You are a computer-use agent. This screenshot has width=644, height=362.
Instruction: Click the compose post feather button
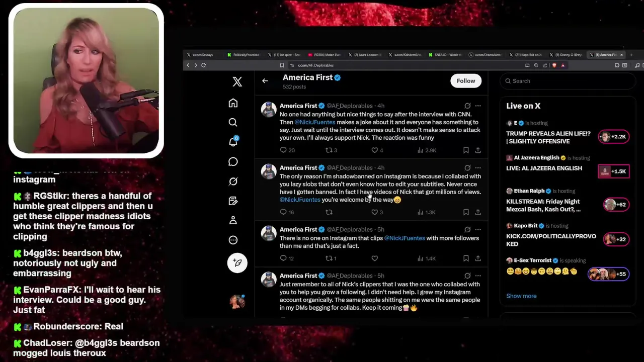[237, 262]
